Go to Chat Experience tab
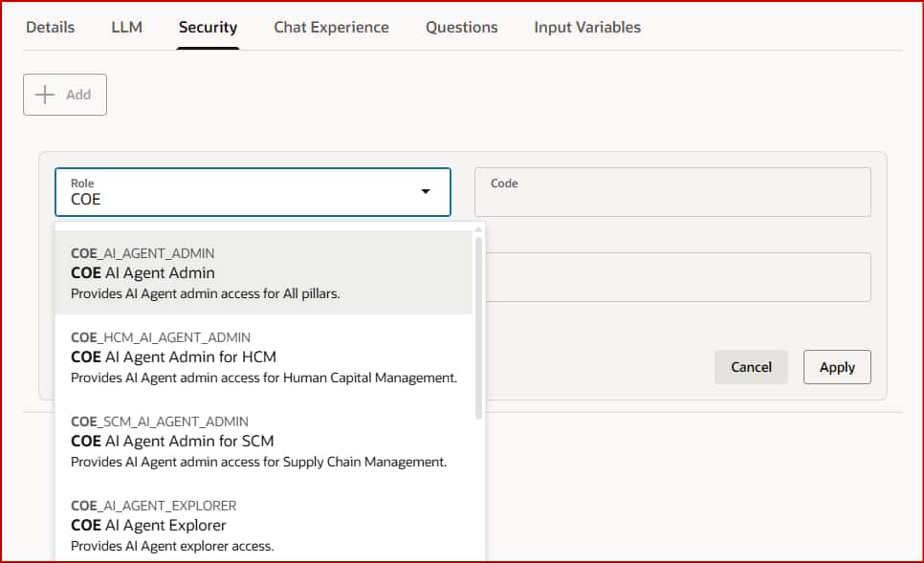The width and height of the screenshot is (924, 563). pyautogui.click(x=331, y=27)
